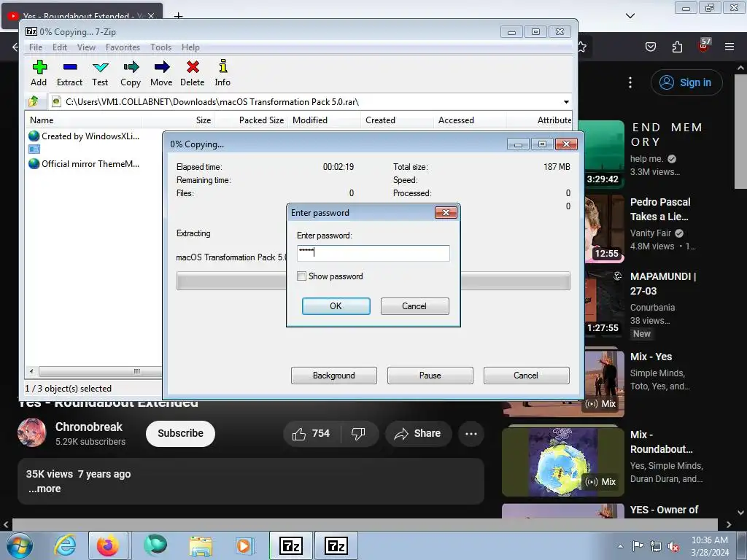Open a new Firefox tab with plus

click(x=178, y=16)
